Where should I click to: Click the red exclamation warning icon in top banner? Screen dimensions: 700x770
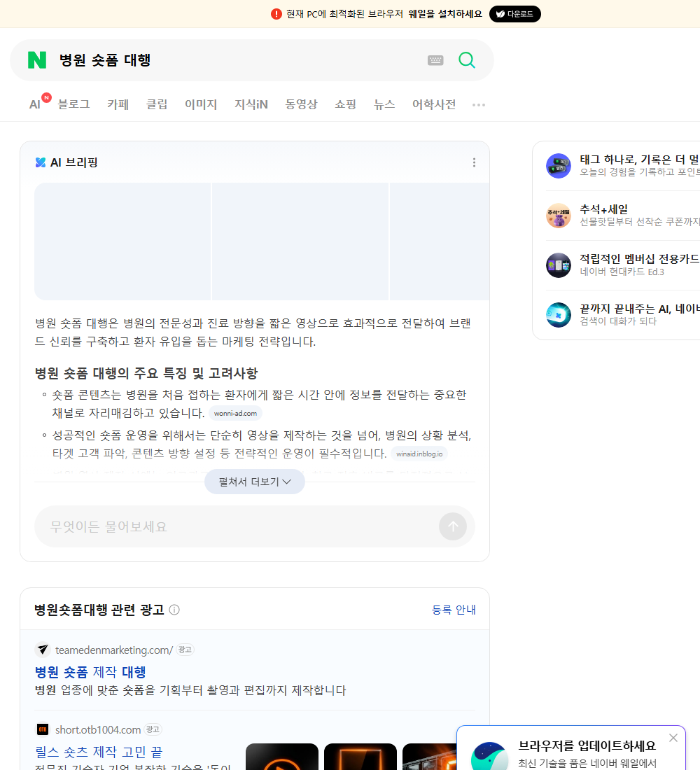click(x=276, y=14)
